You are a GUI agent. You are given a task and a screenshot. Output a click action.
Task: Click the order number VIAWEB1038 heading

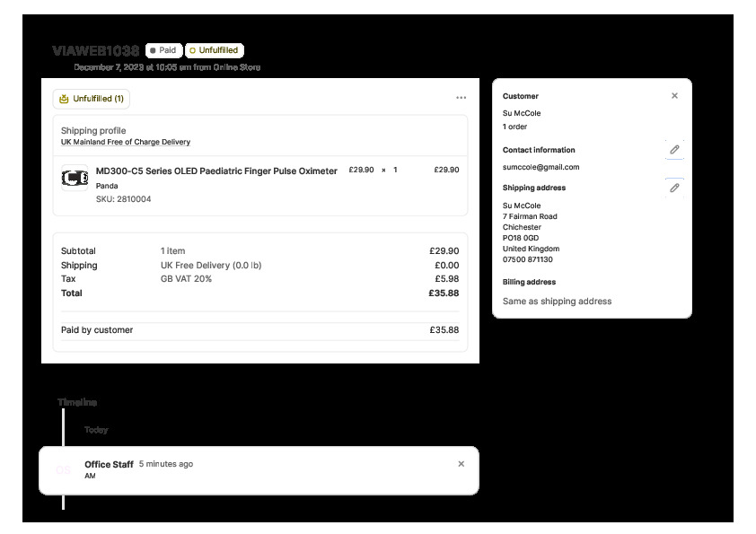[96, 51]
